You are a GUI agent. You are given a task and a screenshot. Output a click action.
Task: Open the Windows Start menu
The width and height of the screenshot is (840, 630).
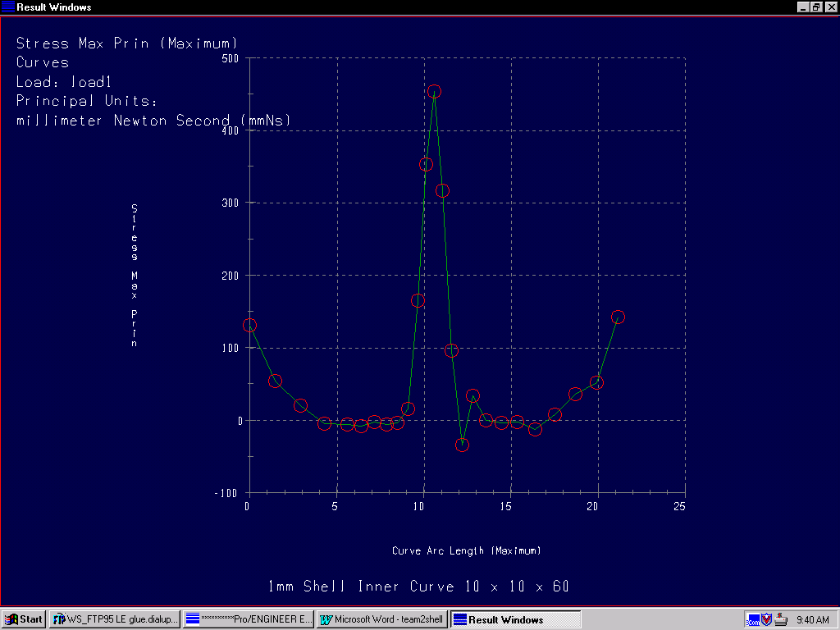[x=24, y=619]
